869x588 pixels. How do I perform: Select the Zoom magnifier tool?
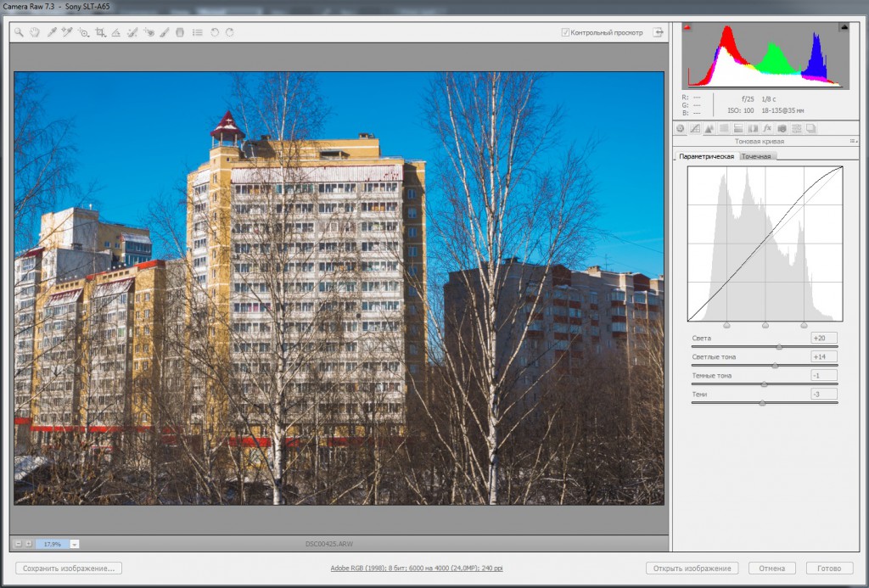[x=19, y=33]
